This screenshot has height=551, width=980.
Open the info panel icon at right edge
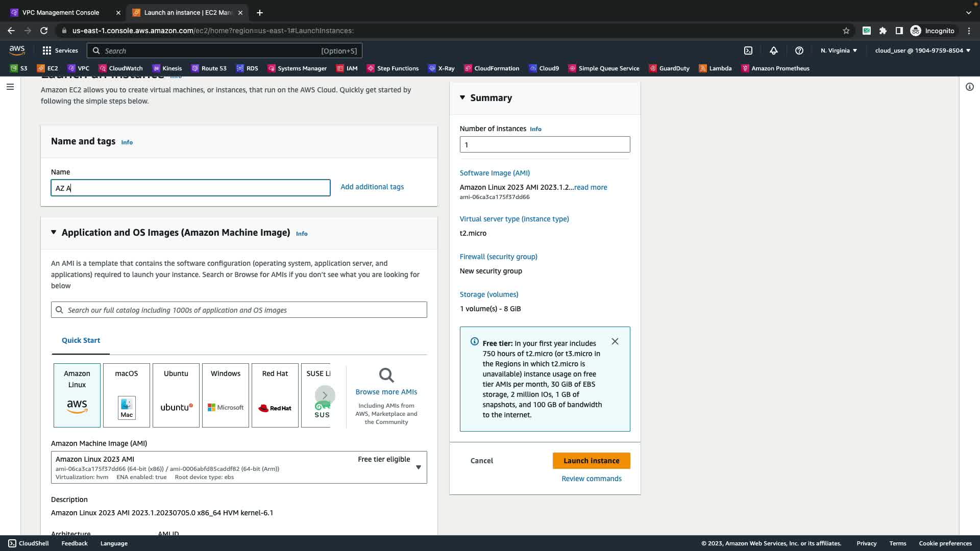click(969, 87)
